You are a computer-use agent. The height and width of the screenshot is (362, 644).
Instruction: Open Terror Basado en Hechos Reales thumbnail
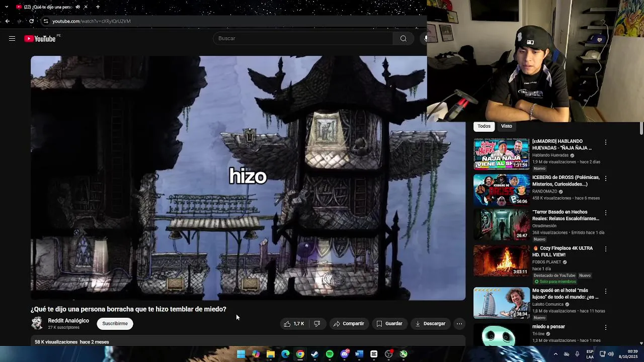[x=501, y=225]
